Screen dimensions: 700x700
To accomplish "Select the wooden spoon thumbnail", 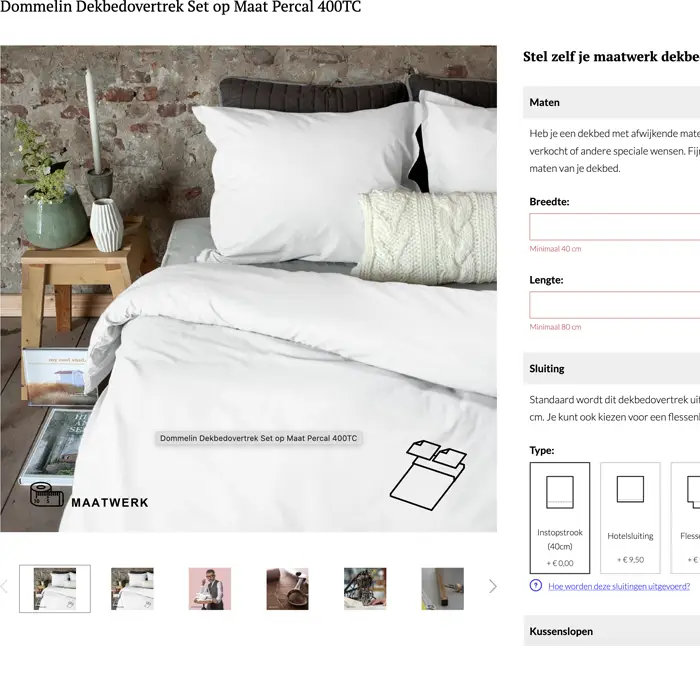I will 288,588.
